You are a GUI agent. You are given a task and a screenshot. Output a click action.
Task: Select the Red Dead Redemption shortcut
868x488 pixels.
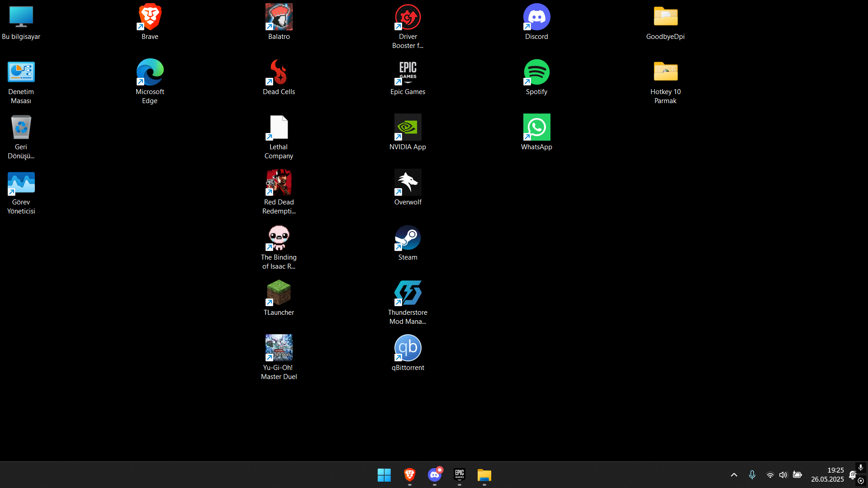pyautogui.click(x=279, y=193)
